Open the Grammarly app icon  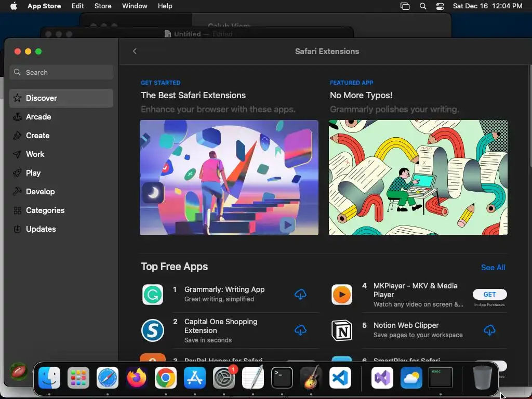[x=153, y=295]
